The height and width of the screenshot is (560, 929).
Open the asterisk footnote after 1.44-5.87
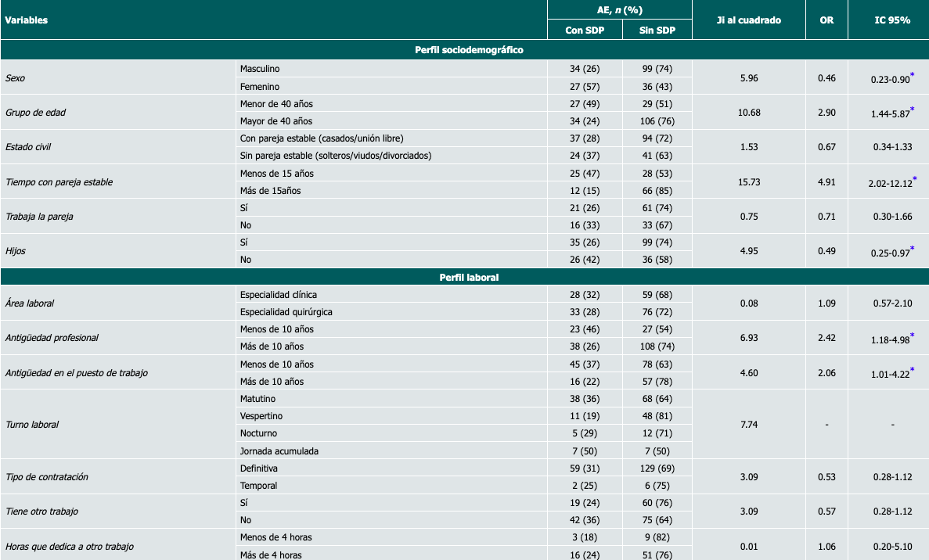(913, 109)
